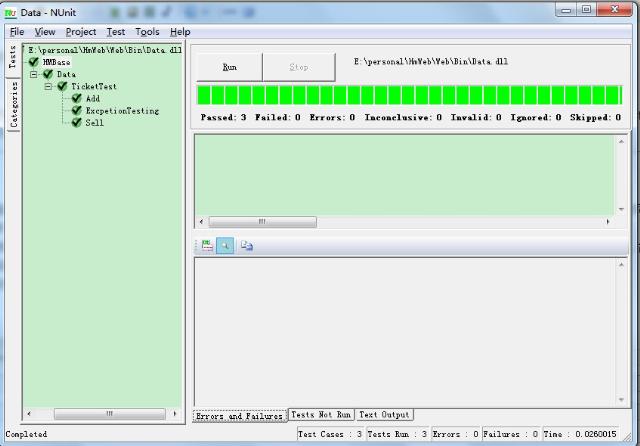Click green check icon beside TicketTest
Screen dimensions: 640x446
click(x=62, y=86)
